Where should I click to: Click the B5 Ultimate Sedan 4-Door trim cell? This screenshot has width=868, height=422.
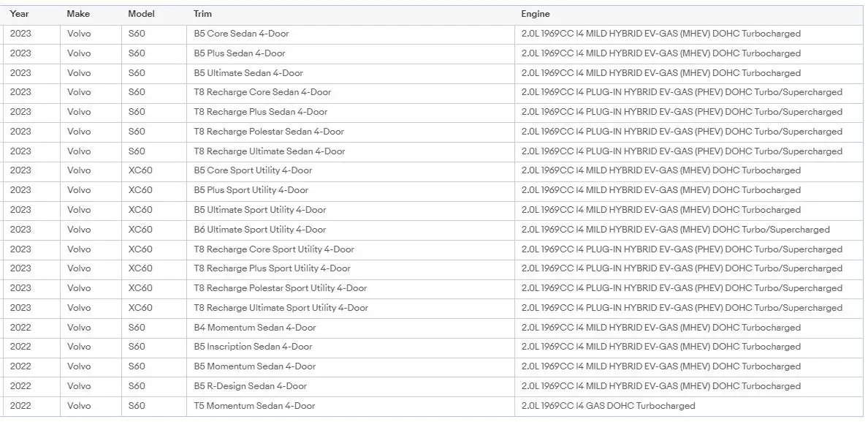tap(248, 73)
